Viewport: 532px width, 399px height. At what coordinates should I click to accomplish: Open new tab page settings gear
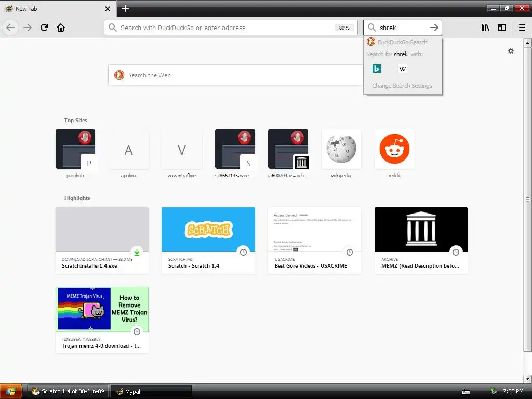pyautogui.click(x=511, y=51)
